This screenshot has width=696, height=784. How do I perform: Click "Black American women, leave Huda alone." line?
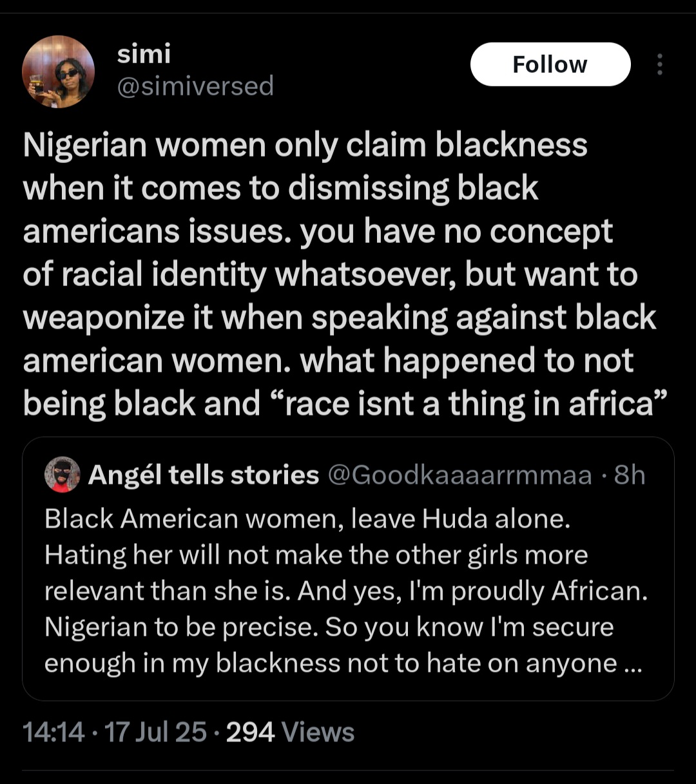(x=307, y=519)
